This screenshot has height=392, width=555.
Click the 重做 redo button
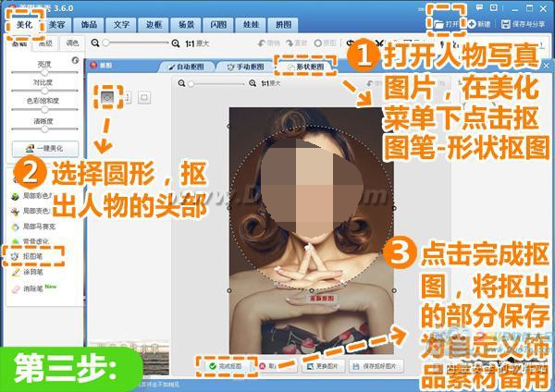296,43
